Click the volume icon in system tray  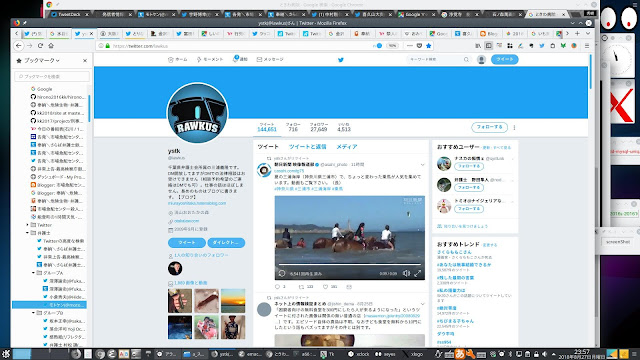544,354
